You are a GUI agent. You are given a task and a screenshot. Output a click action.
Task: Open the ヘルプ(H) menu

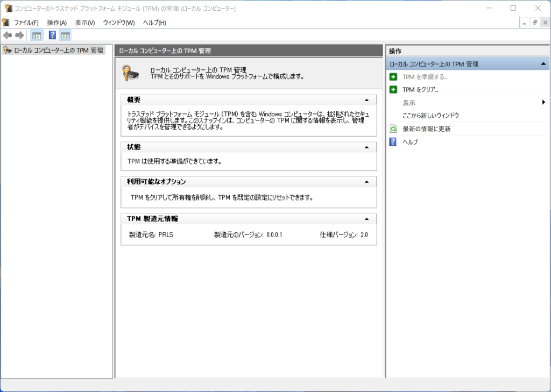154,23
